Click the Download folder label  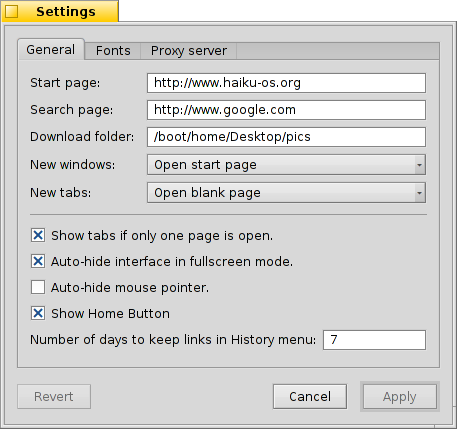(x=82, y=137)
